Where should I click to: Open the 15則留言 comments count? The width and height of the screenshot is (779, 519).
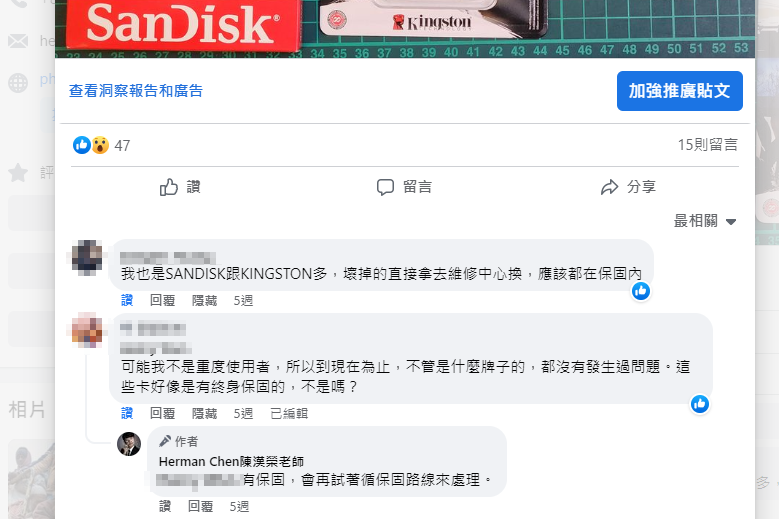pos(707,145)
